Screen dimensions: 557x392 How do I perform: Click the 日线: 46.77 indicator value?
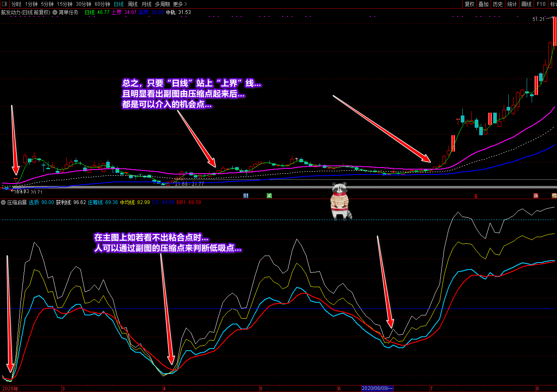97,12
